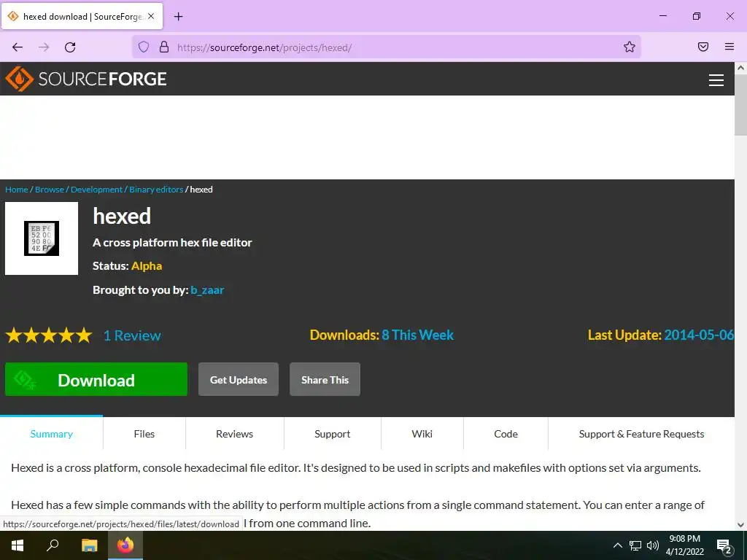Click the five-star rating
Screen dimensions: 747x560
(x=49, y=335)
